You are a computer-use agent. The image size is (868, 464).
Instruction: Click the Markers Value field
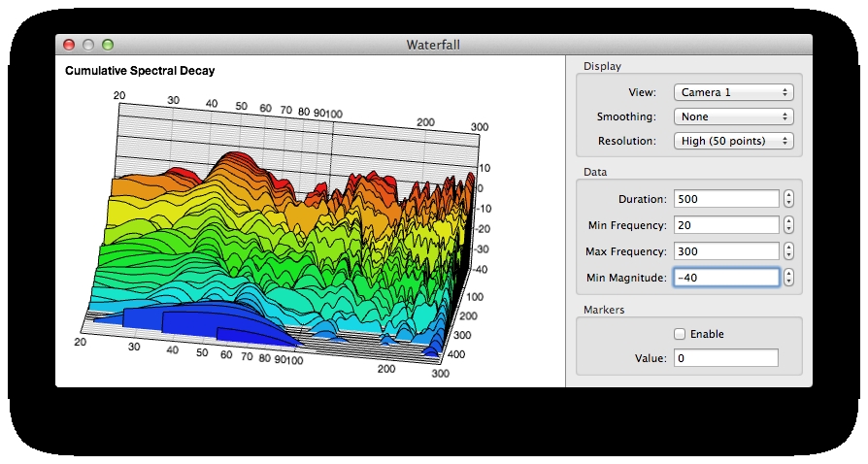pyautogui.click(x=726, y=358)
